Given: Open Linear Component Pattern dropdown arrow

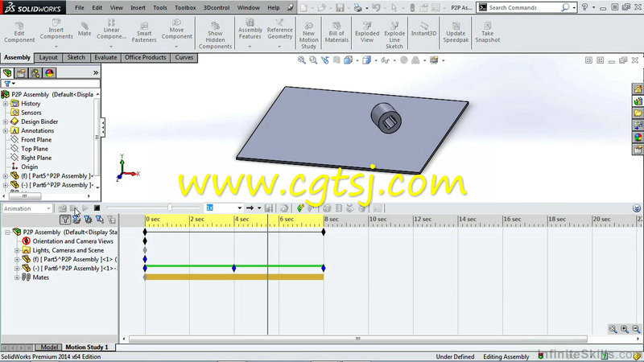Looking at the screenshot, I should (x=111, y=47).
